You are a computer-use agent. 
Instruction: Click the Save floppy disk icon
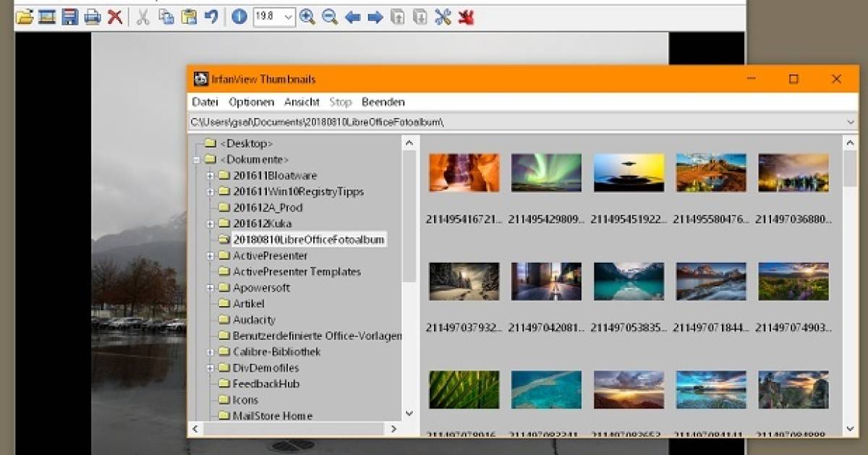[x=69, y=17]
